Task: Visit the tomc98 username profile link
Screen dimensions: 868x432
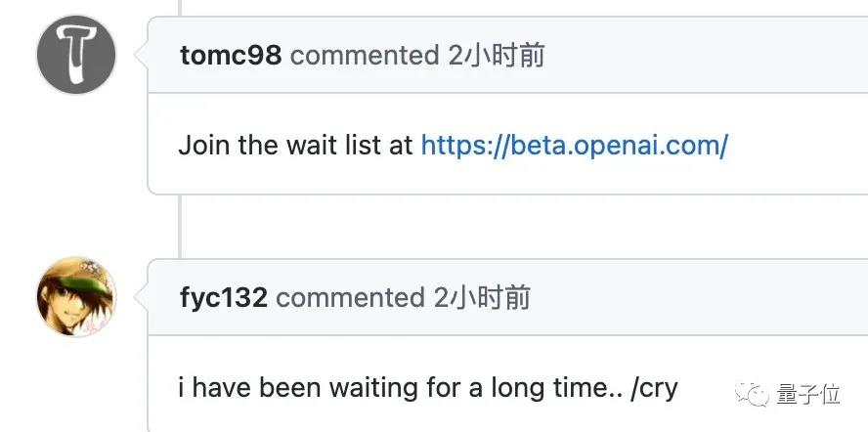Action: coord(231,56)
